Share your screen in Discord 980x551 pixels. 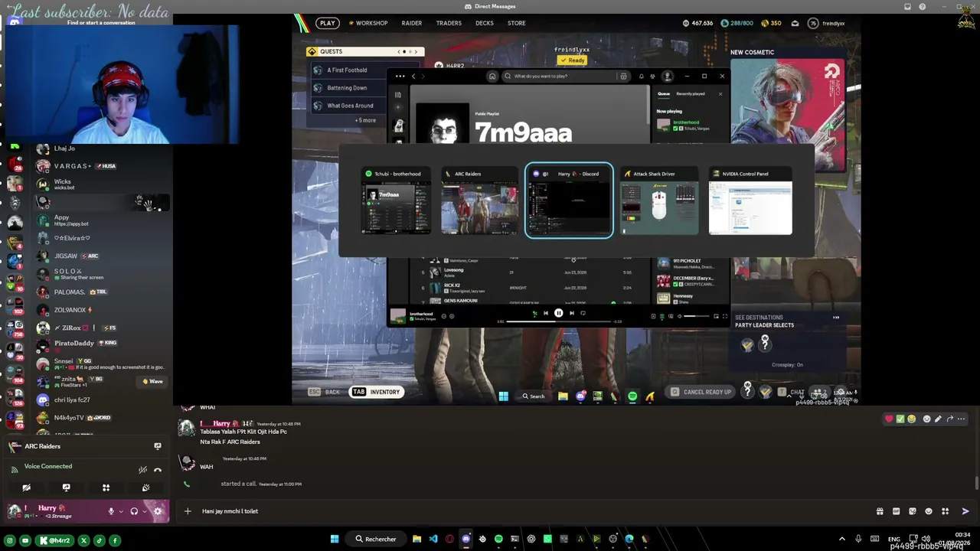pyautogui.click(x=66, y=487)
